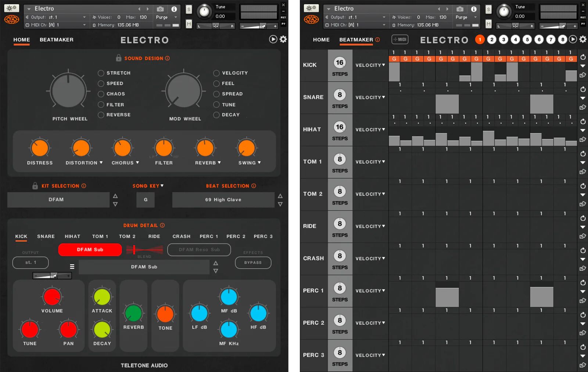Viewport: 588px width, 372px height.
Task: Select the DFAM Sub sample button
Action: point(90,250)
